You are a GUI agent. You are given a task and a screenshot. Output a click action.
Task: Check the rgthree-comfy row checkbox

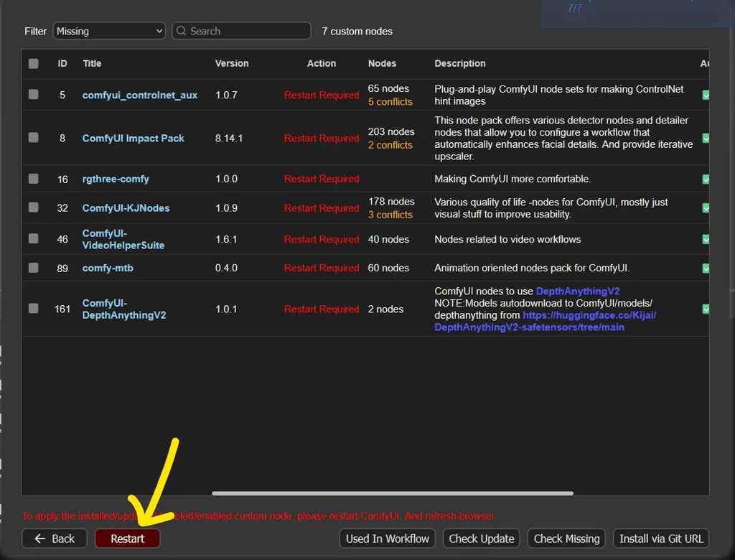click(33, 179)
